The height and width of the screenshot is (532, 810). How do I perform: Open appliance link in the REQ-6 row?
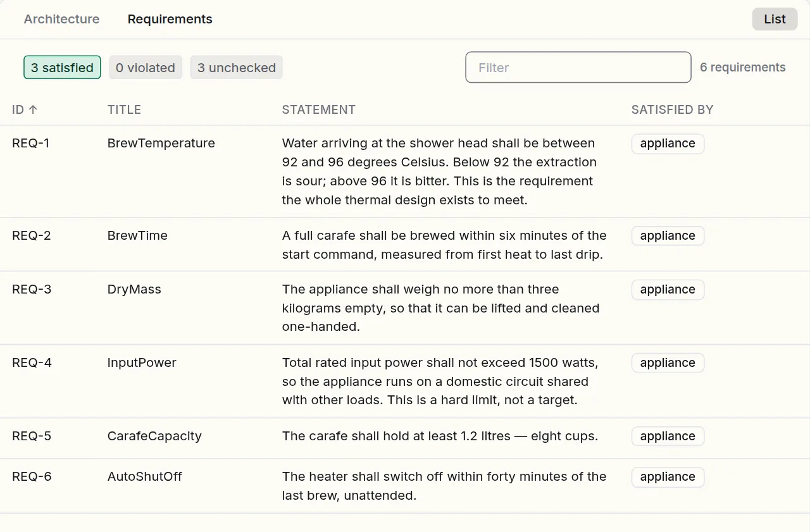point(668,477)
